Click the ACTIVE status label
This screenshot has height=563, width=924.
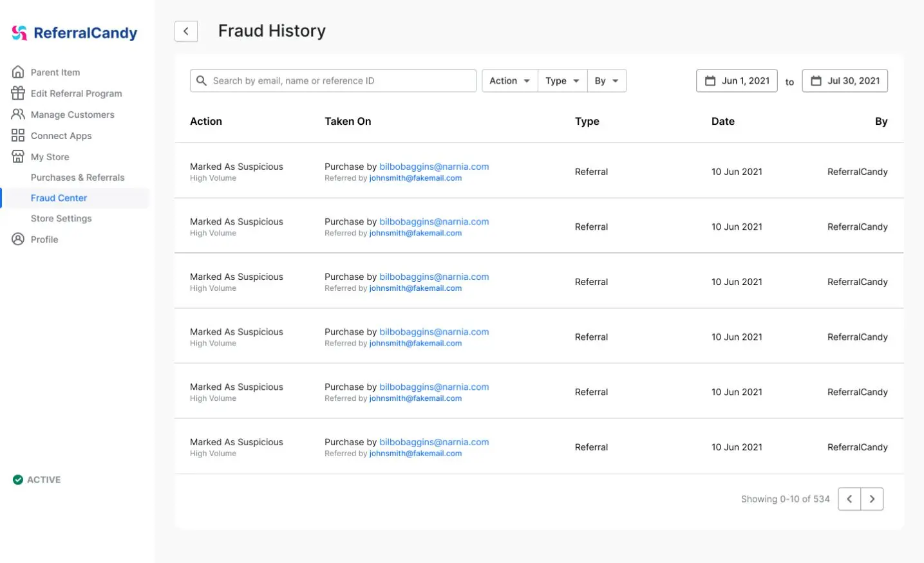click(44, 480)
